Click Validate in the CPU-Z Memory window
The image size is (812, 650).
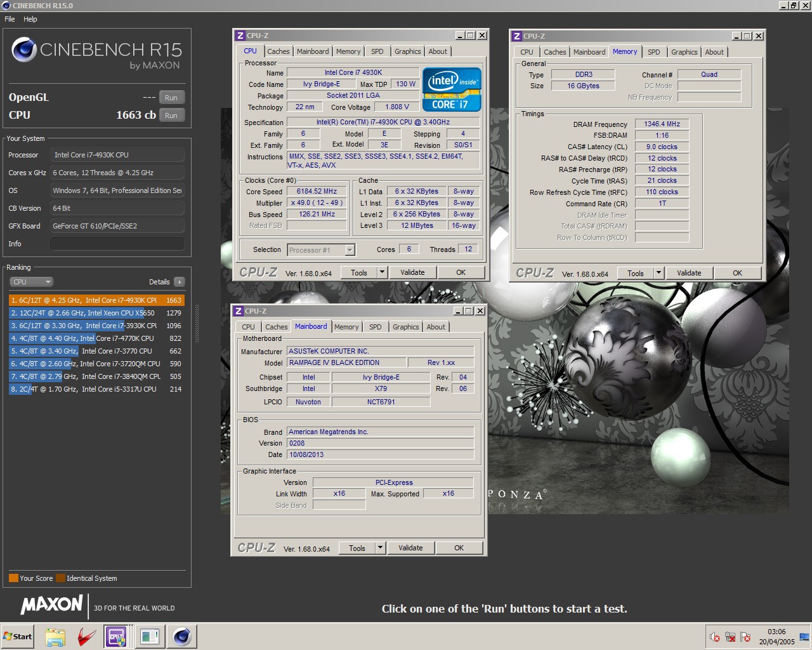click(689, 273)
